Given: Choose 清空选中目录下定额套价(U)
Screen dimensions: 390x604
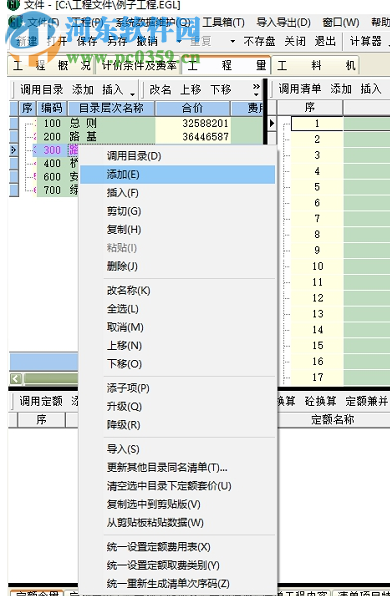Looking at the screenshot, I should tap(169, 486).
